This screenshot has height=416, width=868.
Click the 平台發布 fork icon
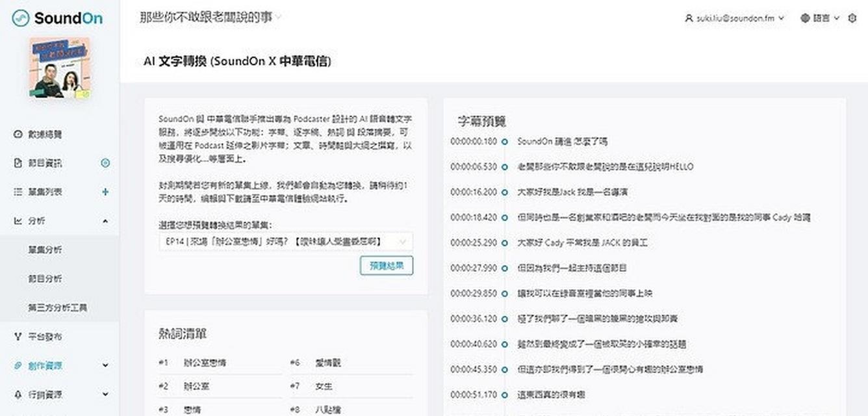tap(18, 337)
